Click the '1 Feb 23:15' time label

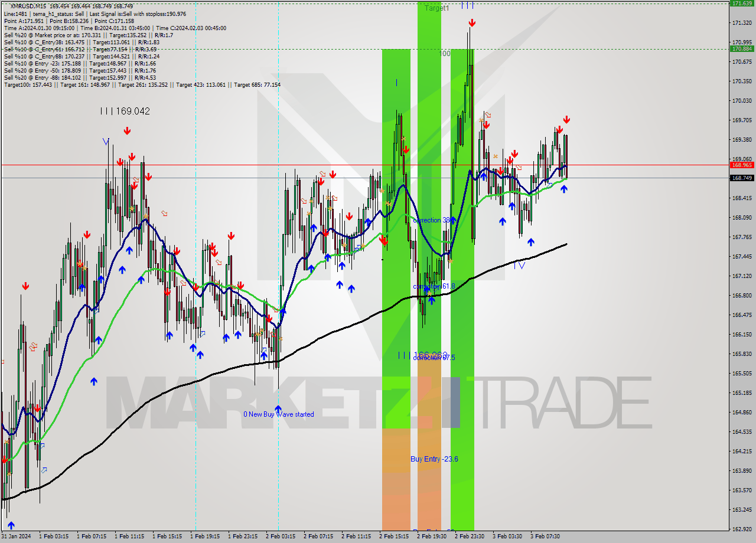pos(243,537)
